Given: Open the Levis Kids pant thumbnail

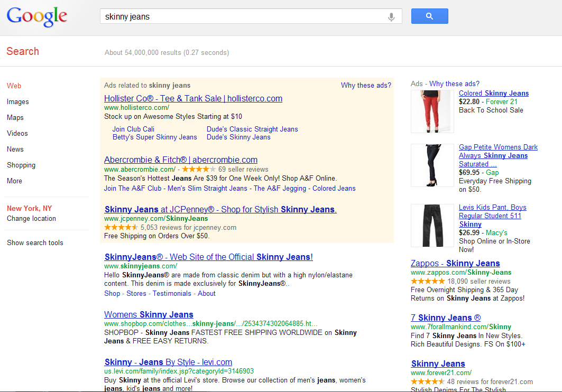Looking at the screenshot, I should pyautogui.click(x=432, y=226).
